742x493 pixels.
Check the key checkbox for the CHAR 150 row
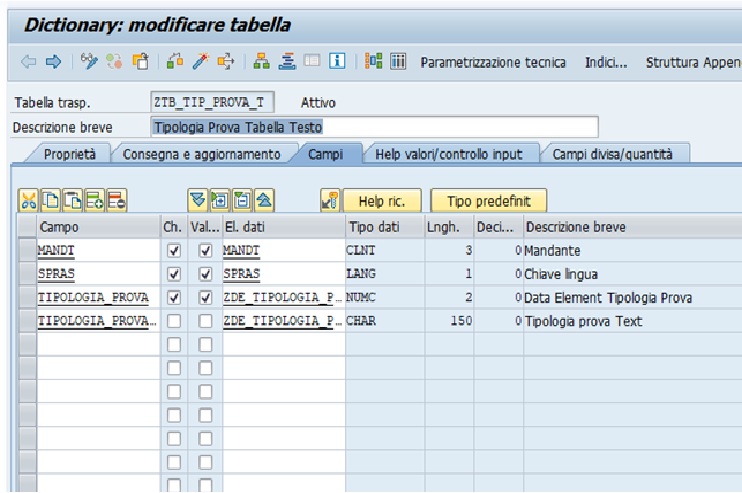[x=174, y=321]
